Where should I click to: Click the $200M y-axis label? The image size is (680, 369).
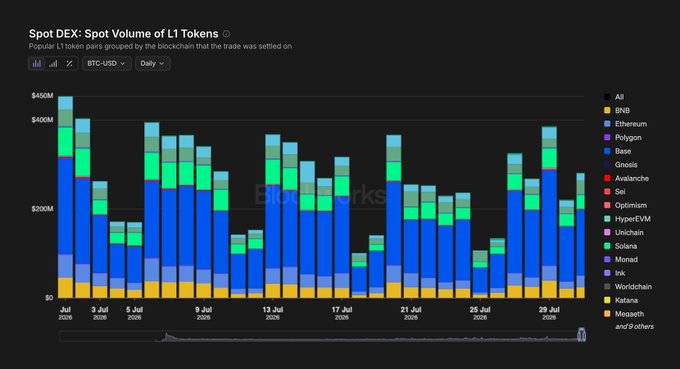click(42, 209)
